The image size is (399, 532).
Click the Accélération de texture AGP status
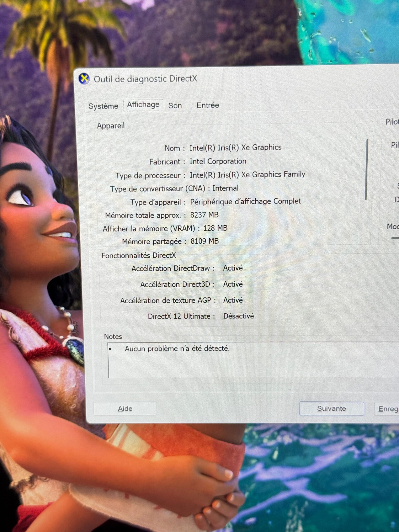pos(233,300)
